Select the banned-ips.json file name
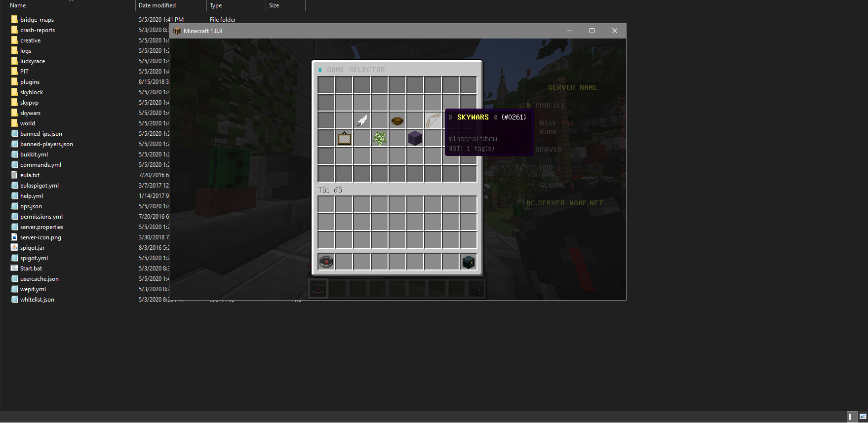 coord(41,134)
